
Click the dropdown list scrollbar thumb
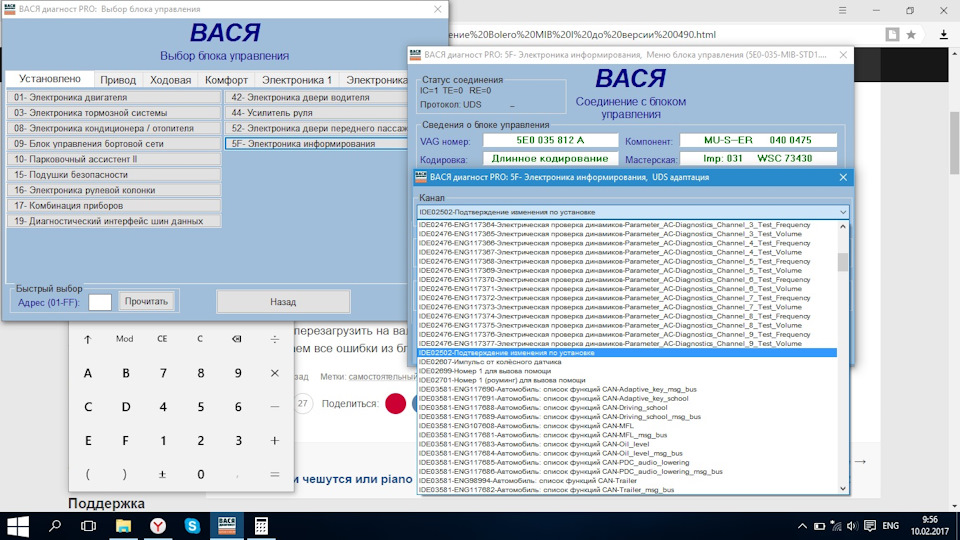tap(843, 261)
